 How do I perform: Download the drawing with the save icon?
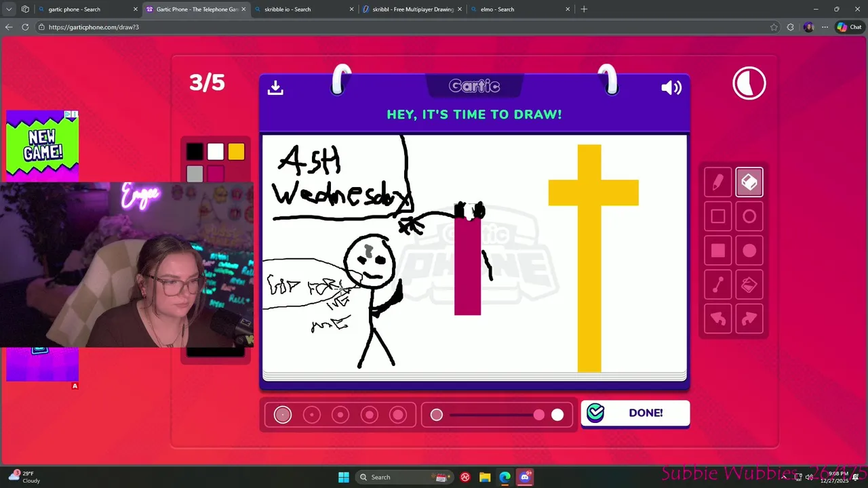click(x=275, y=87)
